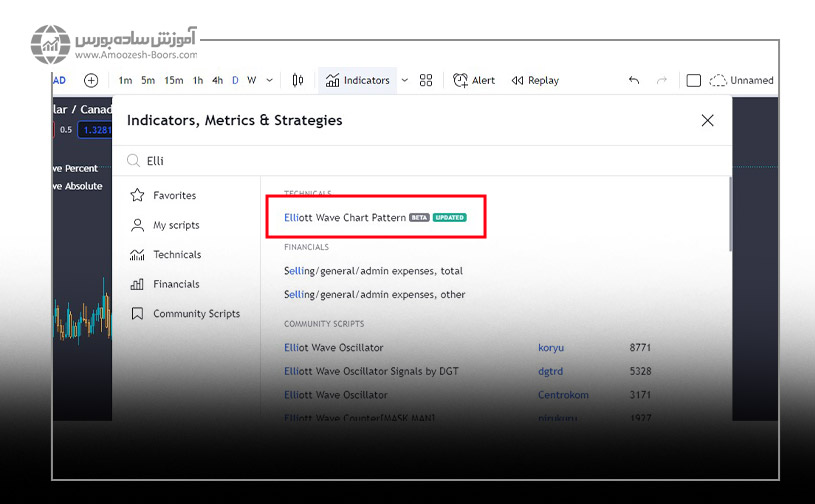The image size is (815, 504).
Task: Open the Community Scripts category
Action: coord(196,314)
